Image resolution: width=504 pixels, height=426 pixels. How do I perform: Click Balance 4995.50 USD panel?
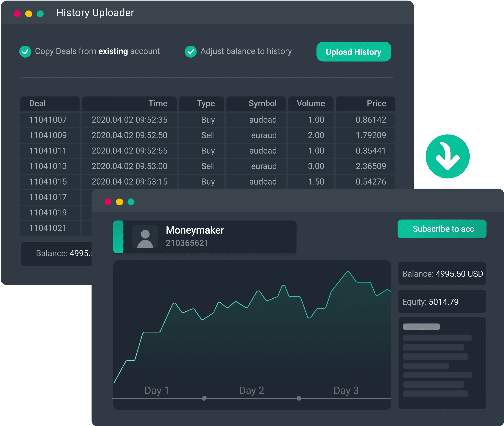(442, 274)
